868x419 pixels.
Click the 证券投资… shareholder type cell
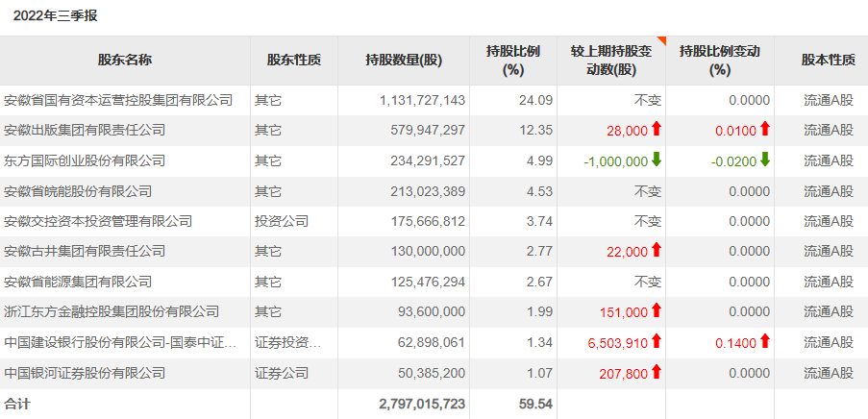[x=287, y=343]
